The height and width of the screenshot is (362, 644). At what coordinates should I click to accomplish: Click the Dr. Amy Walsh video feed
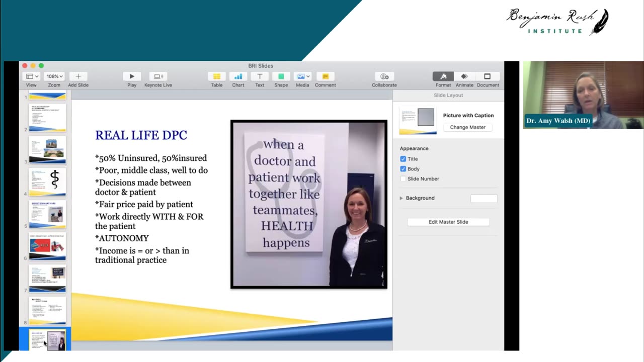click(583, 95)
